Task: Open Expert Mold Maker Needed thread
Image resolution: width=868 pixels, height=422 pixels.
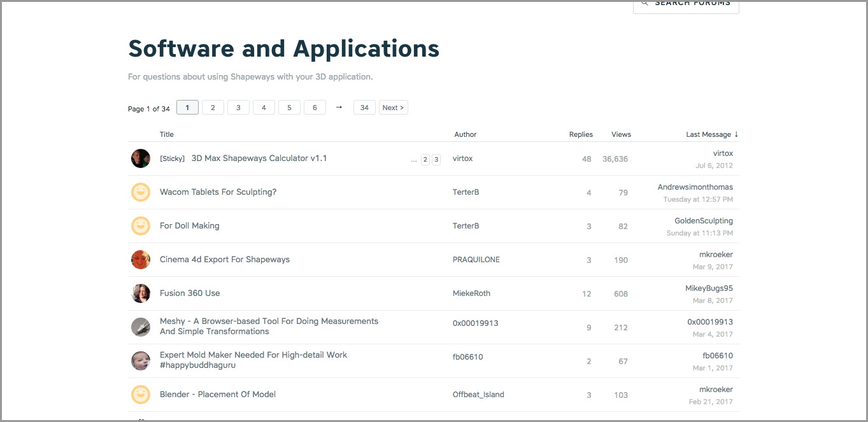Action: pos(253,360)
